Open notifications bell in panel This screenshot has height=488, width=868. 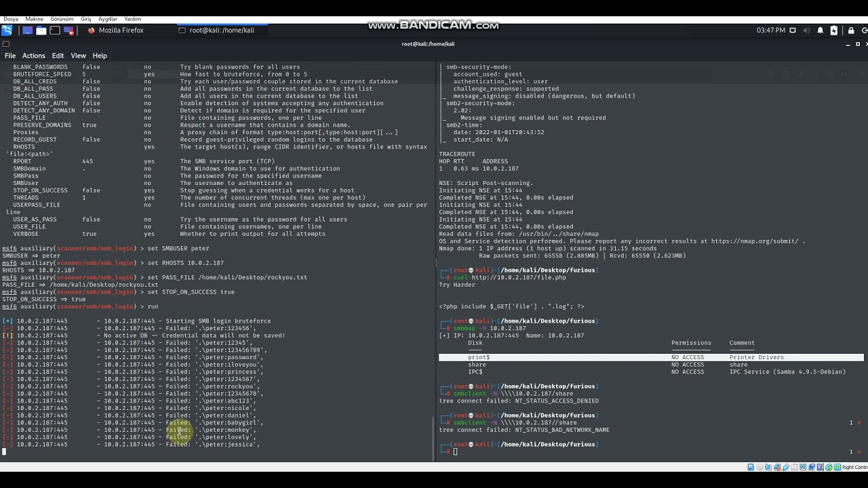click(820, 30)
